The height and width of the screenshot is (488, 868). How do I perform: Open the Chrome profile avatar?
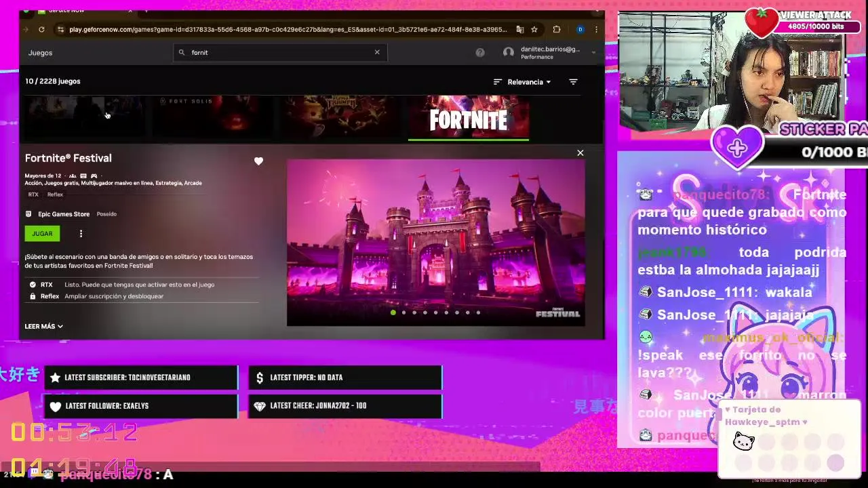(x=580, y=30)
